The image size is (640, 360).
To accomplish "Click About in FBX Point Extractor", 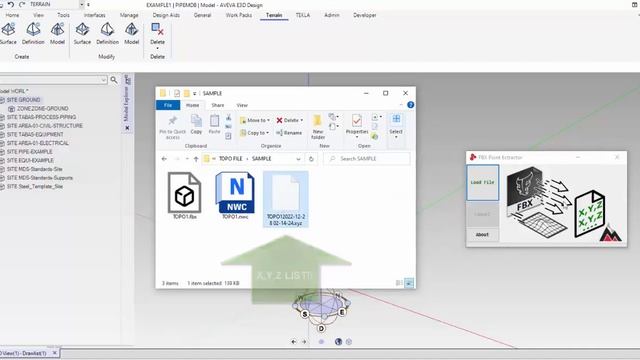I will (482, 235).
